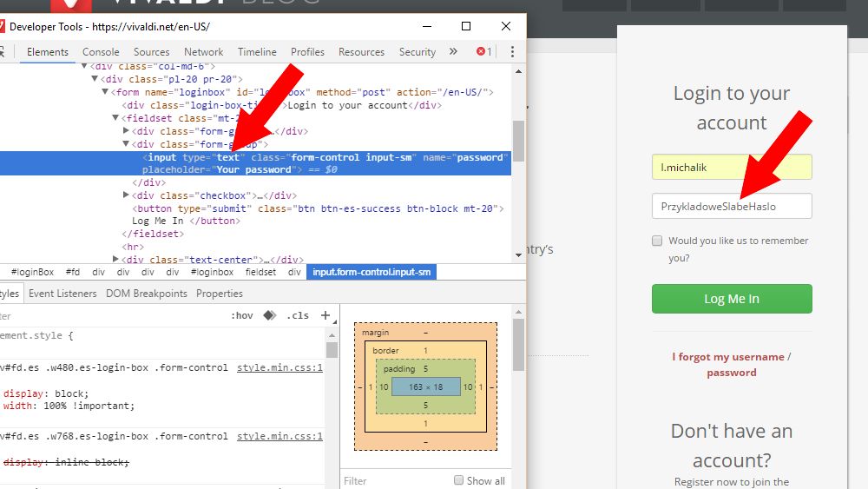868x489 pixels.
Task: Maximize the Developer Tools window
Action: pos(466,26)
